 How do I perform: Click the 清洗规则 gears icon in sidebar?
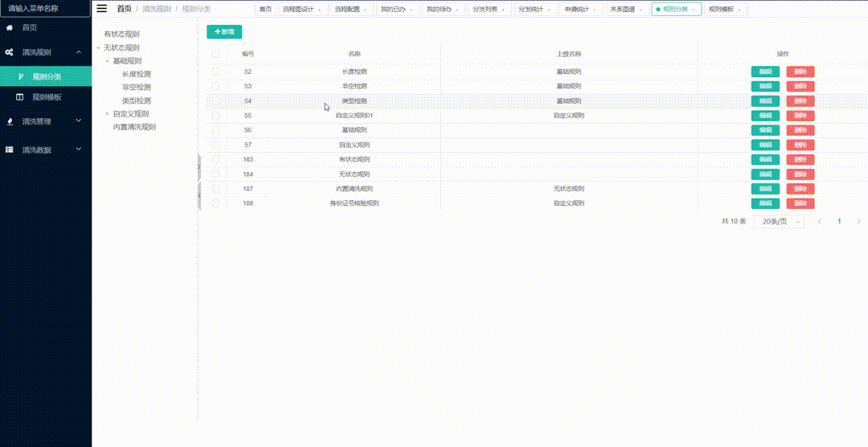click(x=9, y=52)
